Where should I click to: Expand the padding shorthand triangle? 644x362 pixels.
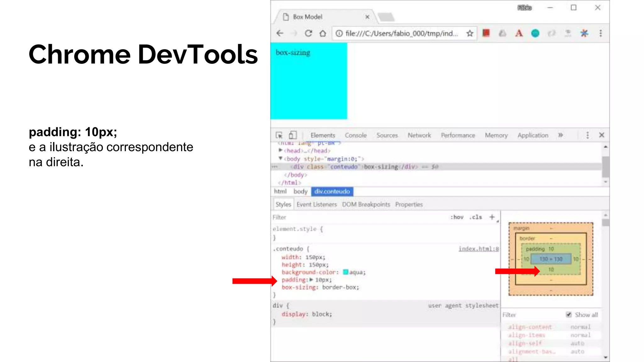click(311, 280)
